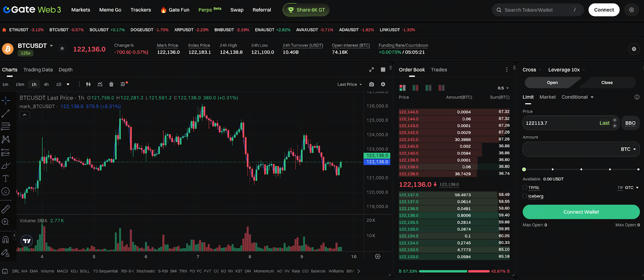
Task: Open the order type info icon
Action: point(637,97)
